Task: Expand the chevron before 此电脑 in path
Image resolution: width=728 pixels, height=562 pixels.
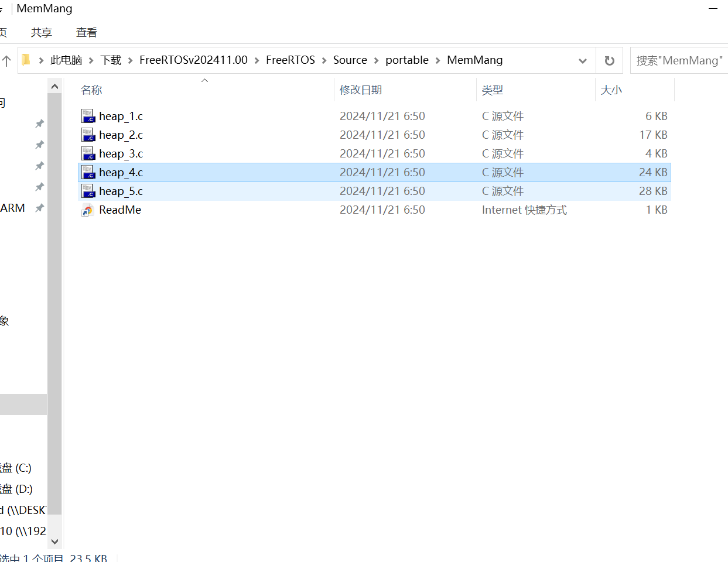Action: coord(41,60)
